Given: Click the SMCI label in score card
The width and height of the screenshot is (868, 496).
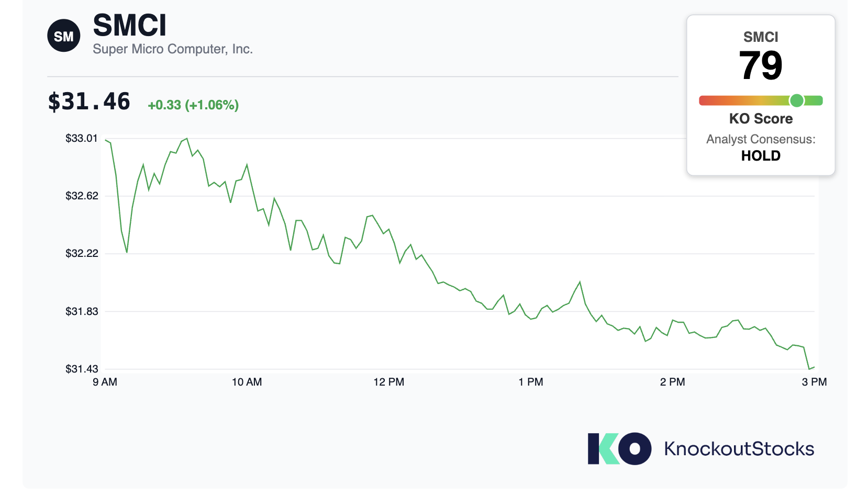Looking at the screenshot, I should point(761,37).
